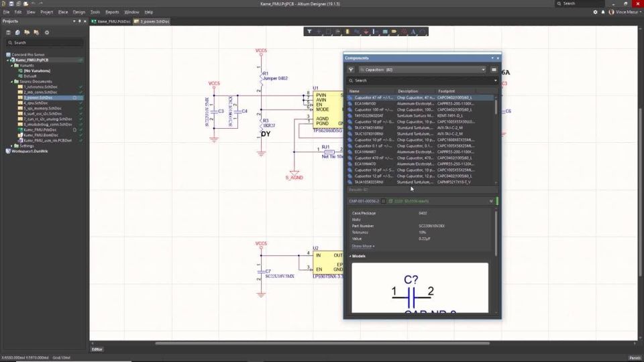Sort components by the Footprint column header
Screen dimensions: 644x362
(447, 91)
